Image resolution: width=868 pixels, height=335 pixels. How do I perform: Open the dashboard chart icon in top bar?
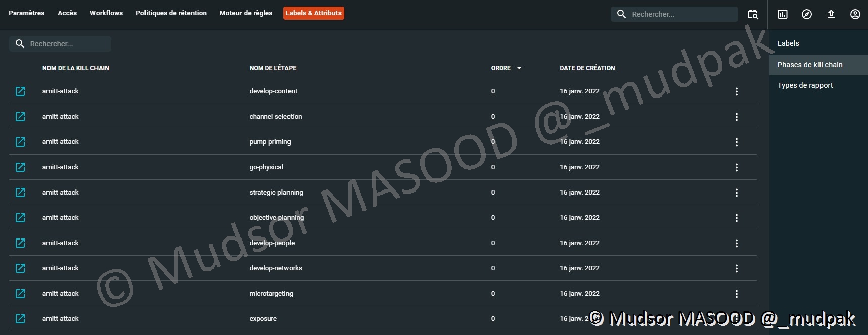[x=783, y=14]
